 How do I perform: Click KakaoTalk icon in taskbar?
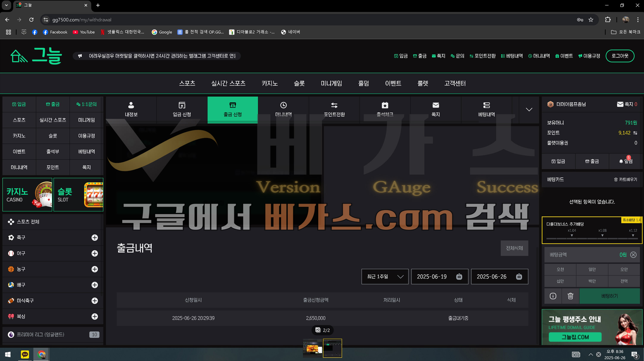[25, 354]
